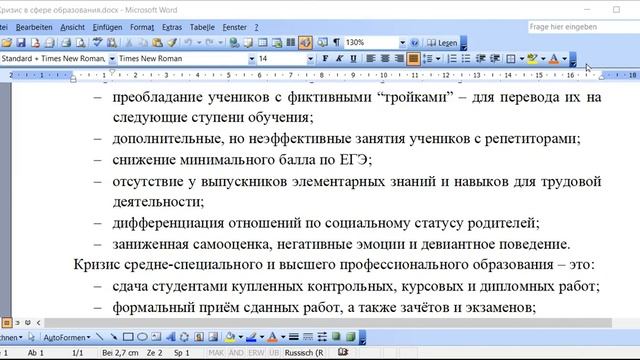Click spelling status book icon in status bar
The width and height of the screenshot is (640, 360).
[343, 353]
